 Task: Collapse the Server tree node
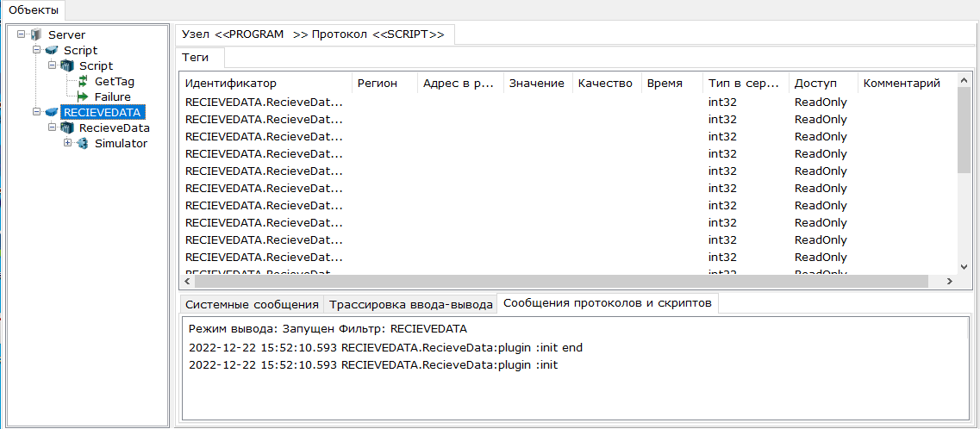coord(22,34)
